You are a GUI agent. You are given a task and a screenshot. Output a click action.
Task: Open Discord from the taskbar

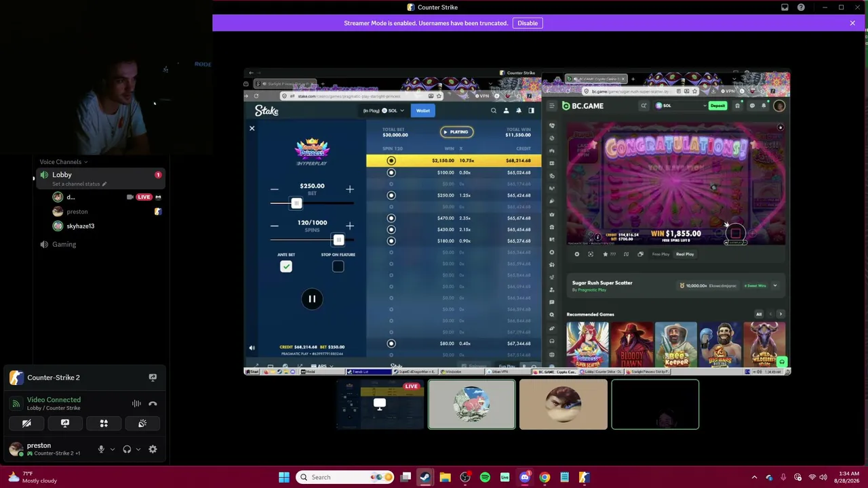525,477
